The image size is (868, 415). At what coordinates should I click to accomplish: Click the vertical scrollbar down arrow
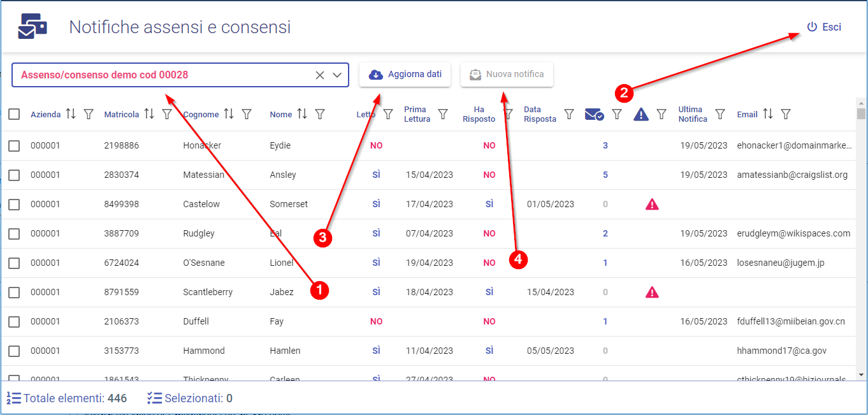862,375
